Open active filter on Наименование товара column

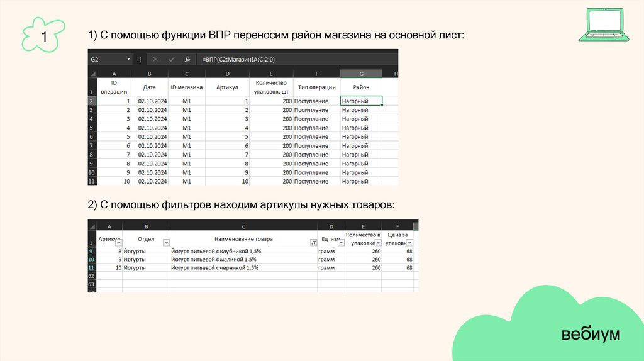click(313, 243)
